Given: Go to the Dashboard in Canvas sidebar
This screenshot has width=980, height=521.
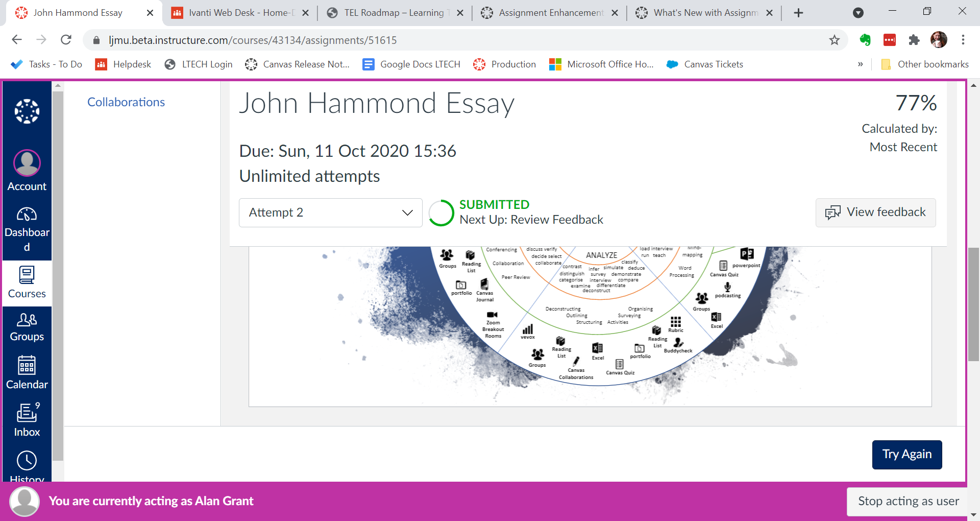Looking at the screenshot, I should pos(27,229).
